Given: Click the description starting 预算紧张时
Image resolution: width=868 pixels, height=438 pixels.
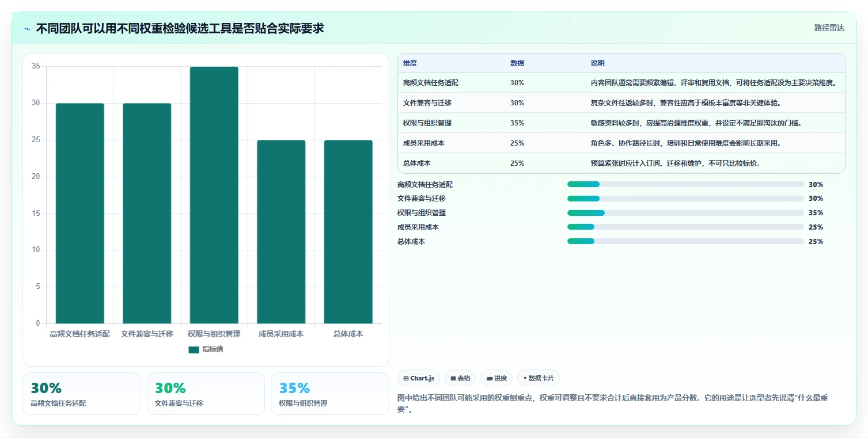Looking at the screenshot, I should (676, 163).
